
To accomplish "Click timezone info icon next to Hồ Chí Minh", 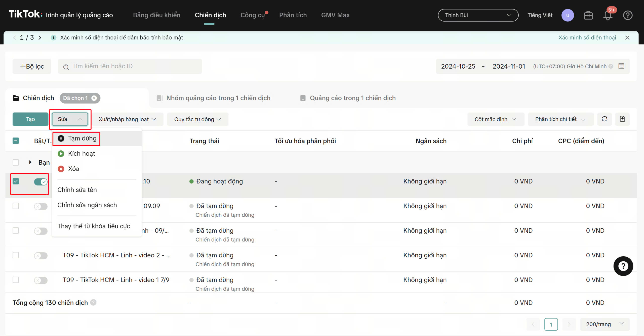I will (x=611, y=66).
